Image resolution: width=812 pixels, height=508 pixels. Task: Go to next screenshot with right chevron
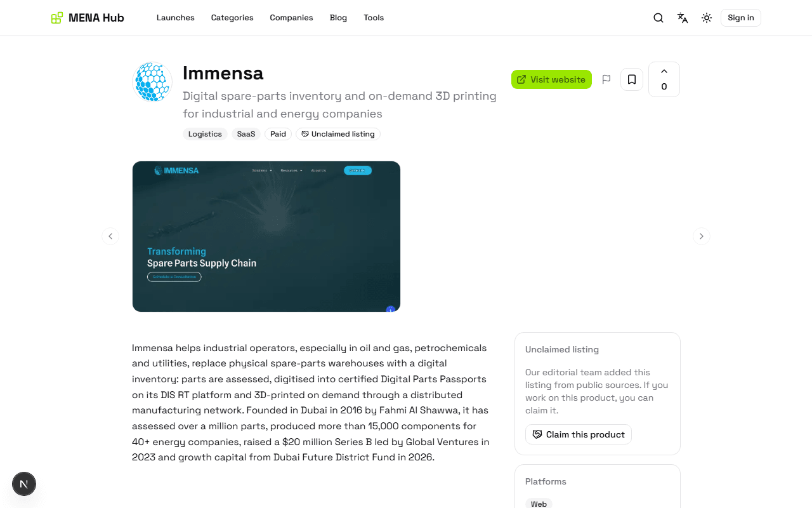[702, 236]
